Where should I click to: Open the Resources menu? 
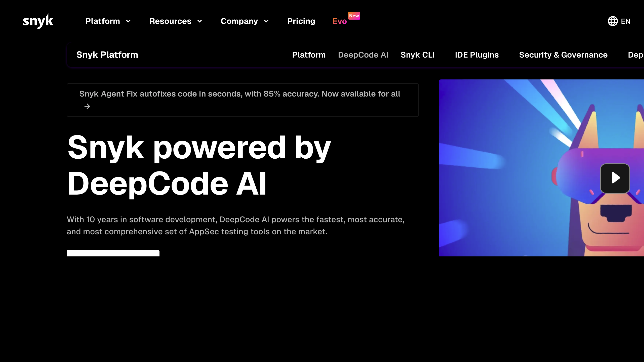point(170,21)
